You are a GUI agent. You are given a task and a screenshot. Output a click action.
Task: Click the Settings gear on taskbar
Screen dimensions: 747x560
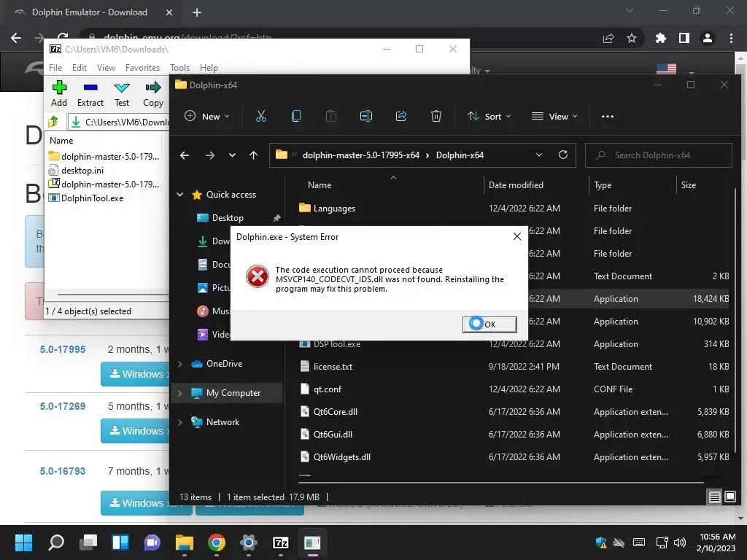248,542
